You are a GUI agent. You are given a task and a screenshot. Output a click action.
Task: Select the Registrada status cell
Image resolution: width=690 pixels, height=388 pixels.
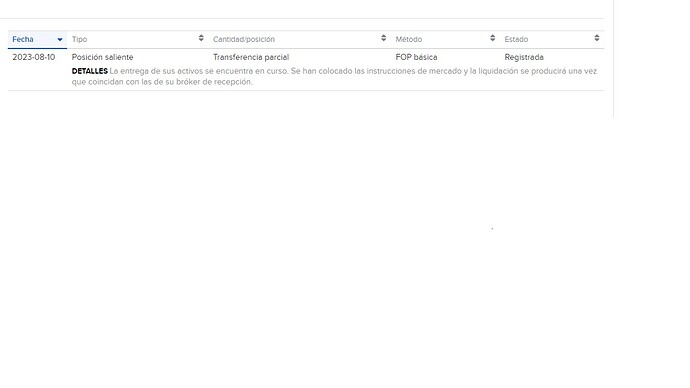[524, 57]
